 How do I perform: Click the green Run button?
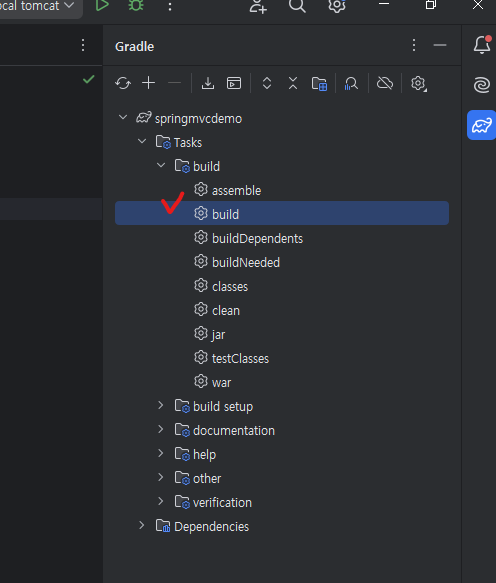(102, 5)
